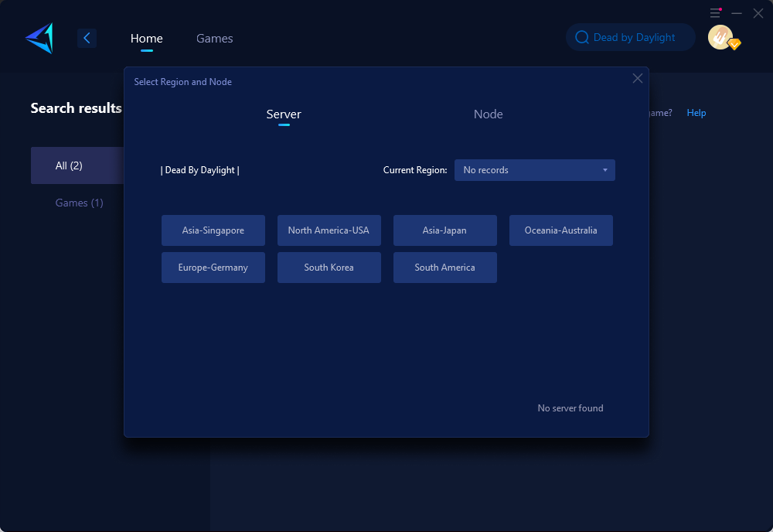Viewport: 773px width, 532px height.
Task: Open the user profile avatar
Action: tap(720, 37)
